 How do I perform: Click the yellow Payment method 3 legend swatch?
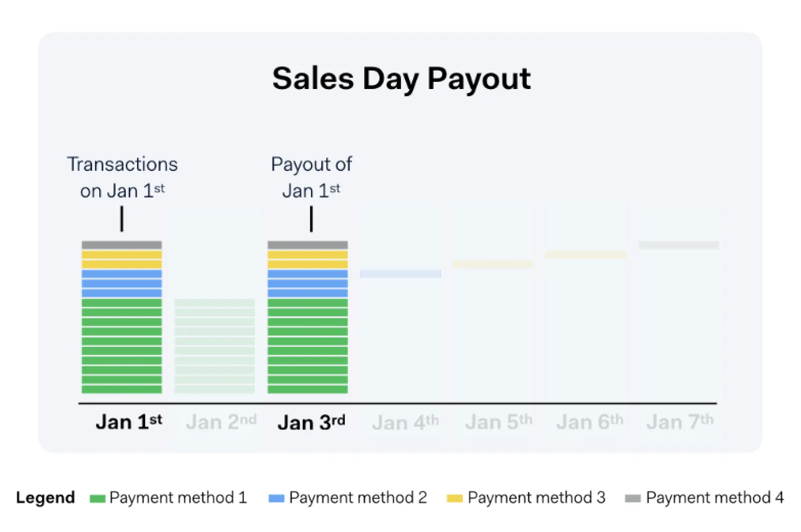[454, 499]
